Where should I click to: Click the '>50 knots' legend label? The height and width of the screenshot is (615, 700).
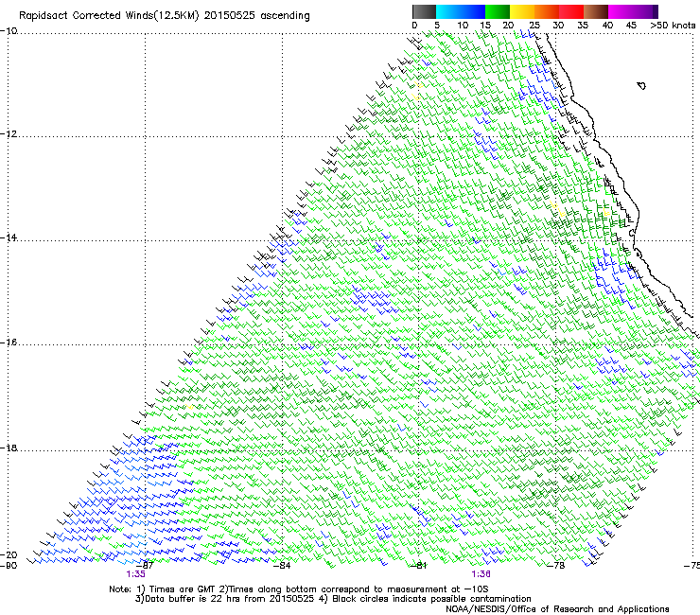pyautogui.click(x=673, y=26)
